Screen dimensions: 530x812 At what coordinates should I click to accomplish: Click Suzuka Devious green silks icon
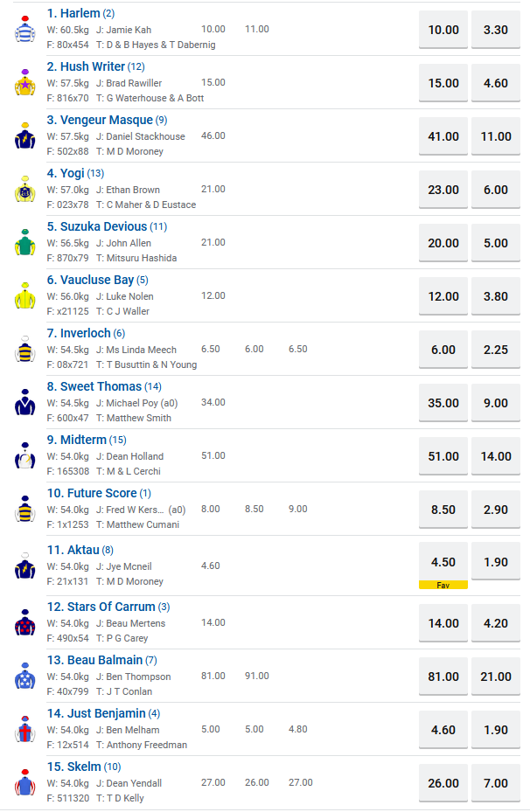24,243
